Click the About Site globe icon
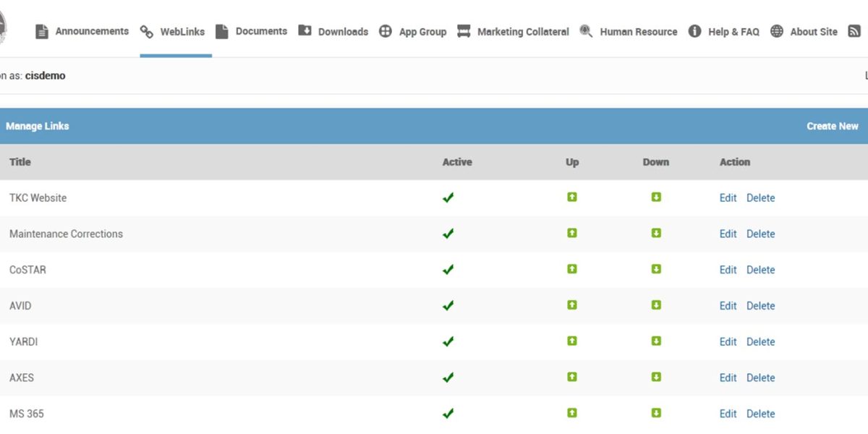The image size is (868, 434). (776, 31)
